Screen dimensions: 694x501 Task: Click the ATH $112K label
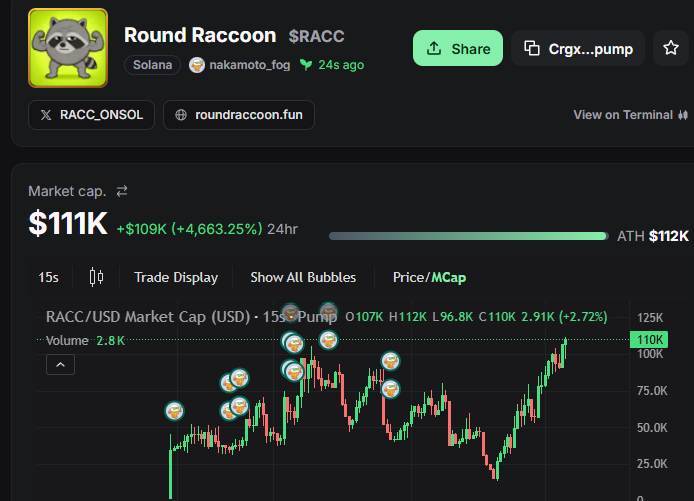pyautogui.click(x=653, y=236)
